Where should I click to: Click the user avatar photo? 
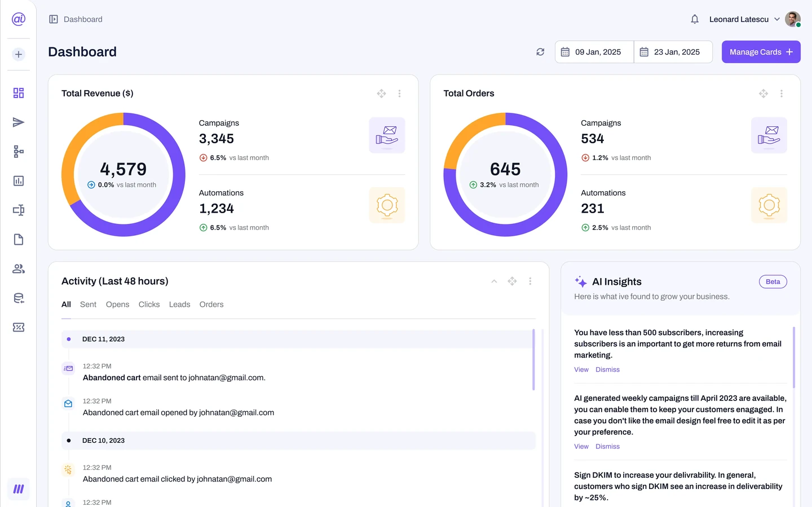tap(793, 19)
